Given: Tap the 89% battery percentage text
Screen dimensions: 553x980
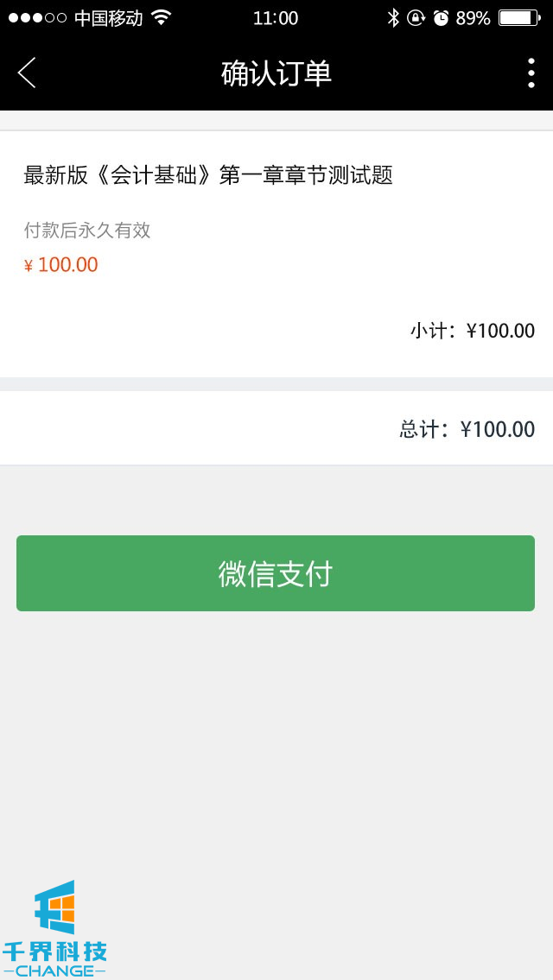Looking at the screenshot, I should pos(473,18).
